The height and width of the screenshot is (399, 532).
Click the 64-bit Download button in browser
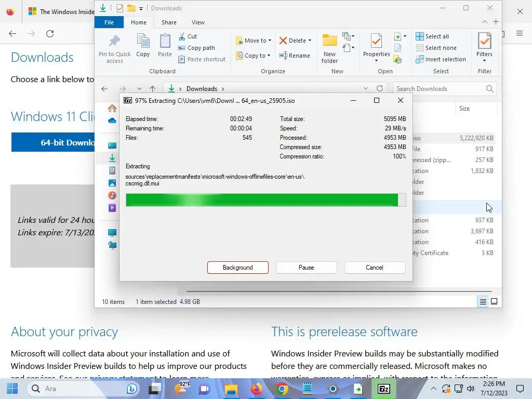pos(53,142)
